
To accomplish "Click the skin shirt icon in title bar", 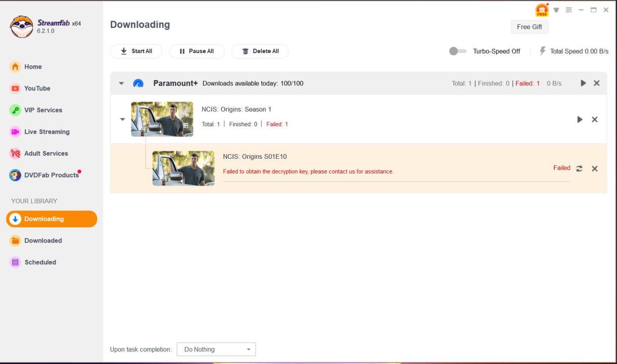I will (557, 10).
